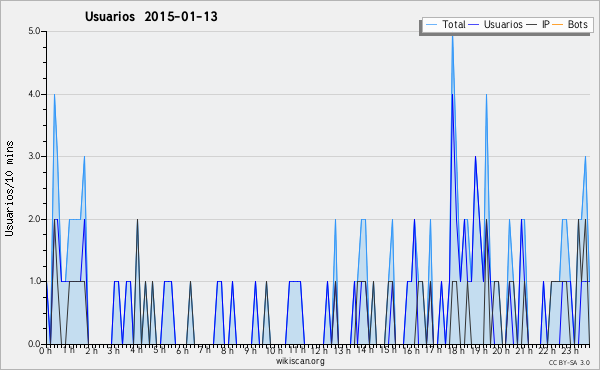The width and height of the screenshot is (600, 370).
Task: Click the y-axis value 4.0
Action: (x=34, y=94)
